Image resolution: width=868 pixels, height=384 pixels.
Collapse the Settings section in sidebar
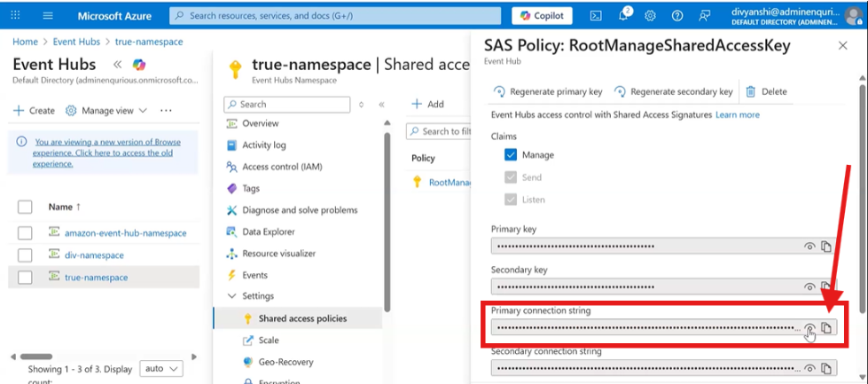click(x=232, y=296)
